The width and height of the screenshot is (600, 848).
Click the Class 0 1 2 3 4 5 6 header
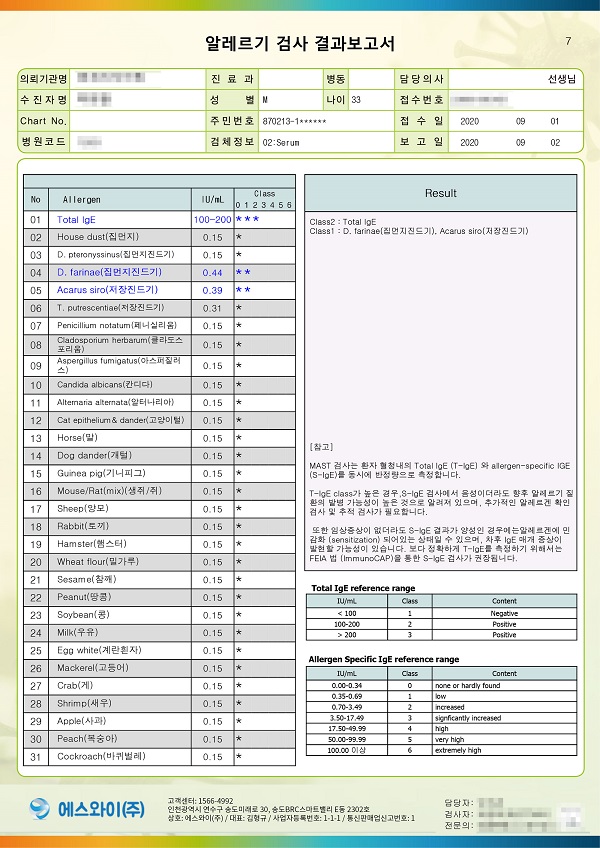click(x=265, y=200)
